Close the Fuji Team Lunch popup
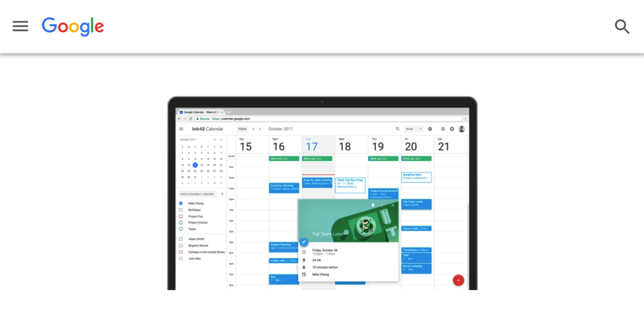 point(392,205)
